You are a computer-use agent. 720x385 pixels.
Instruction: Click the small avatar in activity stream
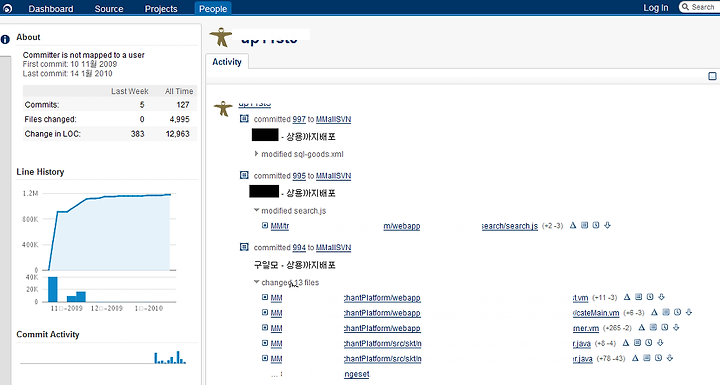223,108
